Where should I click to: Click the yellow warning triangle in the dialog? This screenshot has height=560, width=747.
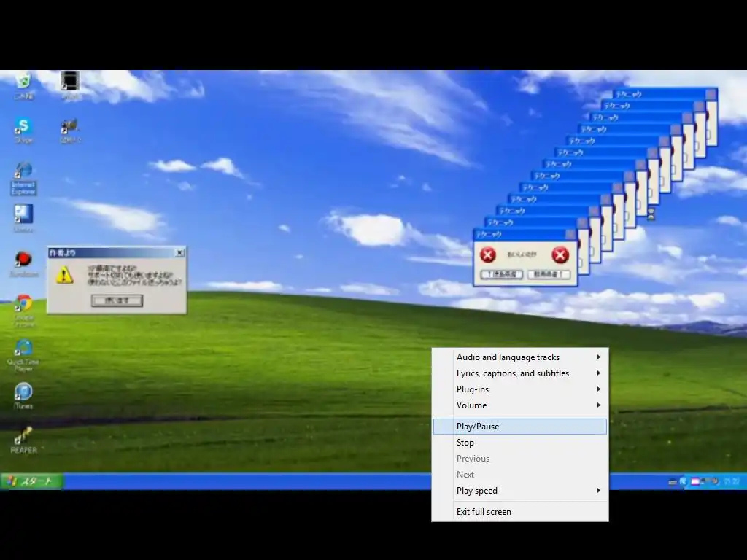coord(64,275)
